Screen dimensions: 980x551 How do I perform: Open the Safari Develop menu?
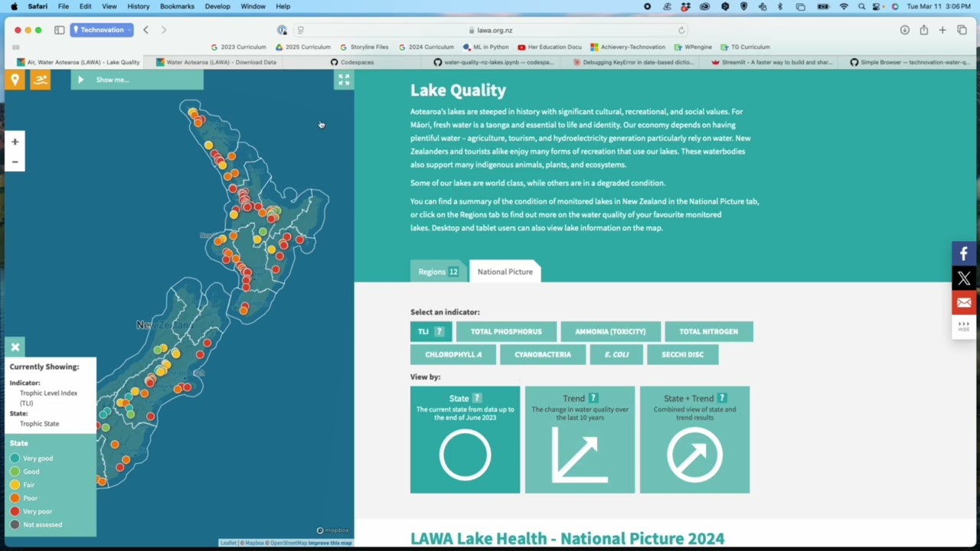[217, 6]
